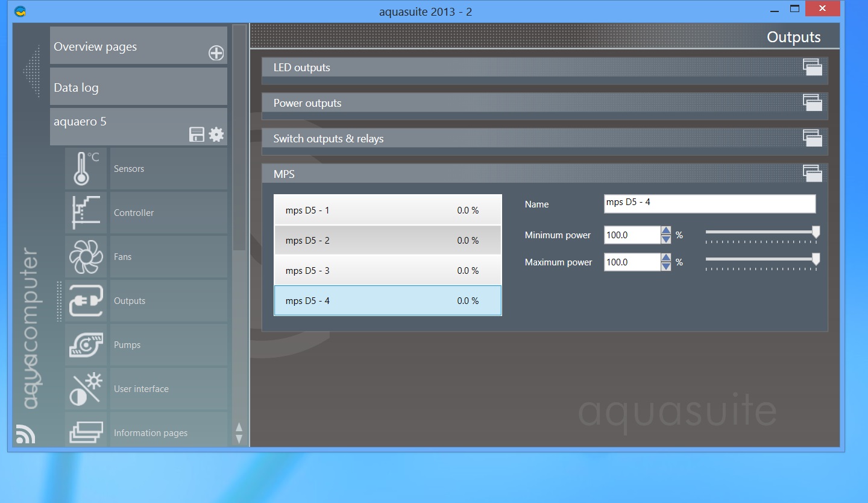This screenshot has height=503, width=868.
Task: Click the Sensors thermometer icon
Action: [x=86, y=168]
